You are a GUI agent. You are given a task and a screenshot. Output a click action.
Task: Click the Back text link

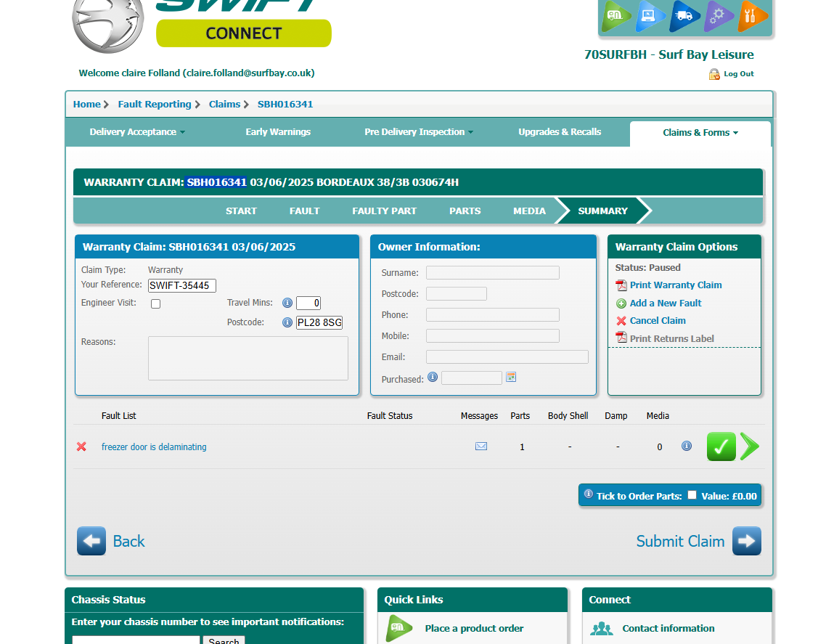coord(129,541)
